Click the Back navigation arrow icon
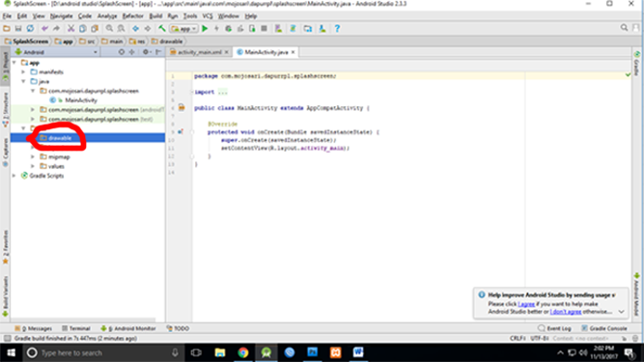This screenshot has height=362, width=644. tap(135, 28)
